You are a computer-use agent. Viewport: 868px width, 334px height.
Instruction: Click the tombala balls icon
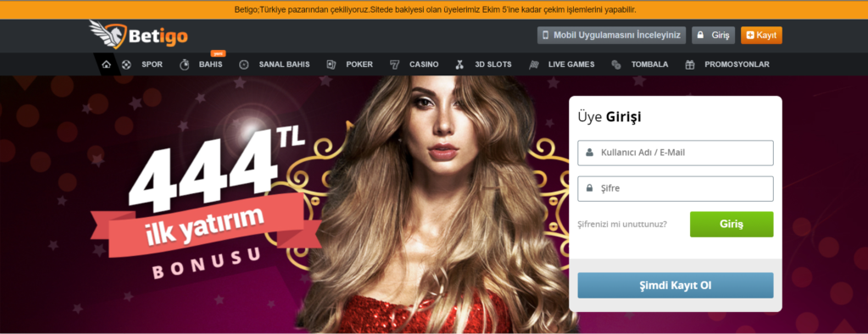click(616, 64)
